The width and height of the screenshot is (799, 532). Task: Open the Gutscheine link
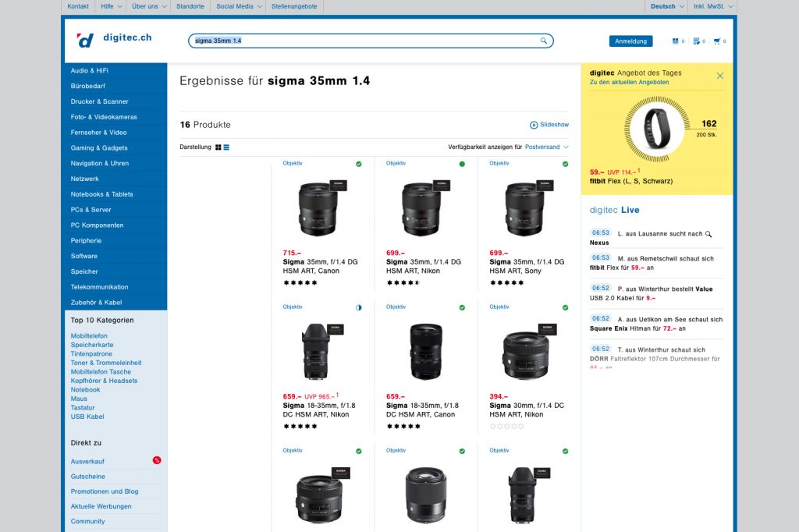click(87, 477)
